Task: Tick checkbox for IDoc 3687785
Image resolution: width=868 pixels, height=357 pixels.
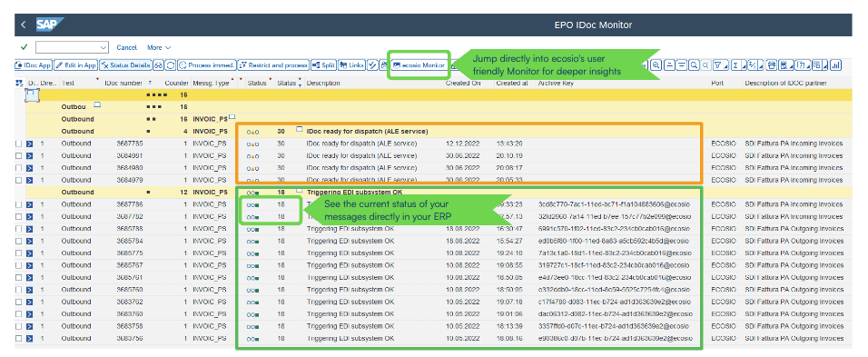Action: click(19, 144)
